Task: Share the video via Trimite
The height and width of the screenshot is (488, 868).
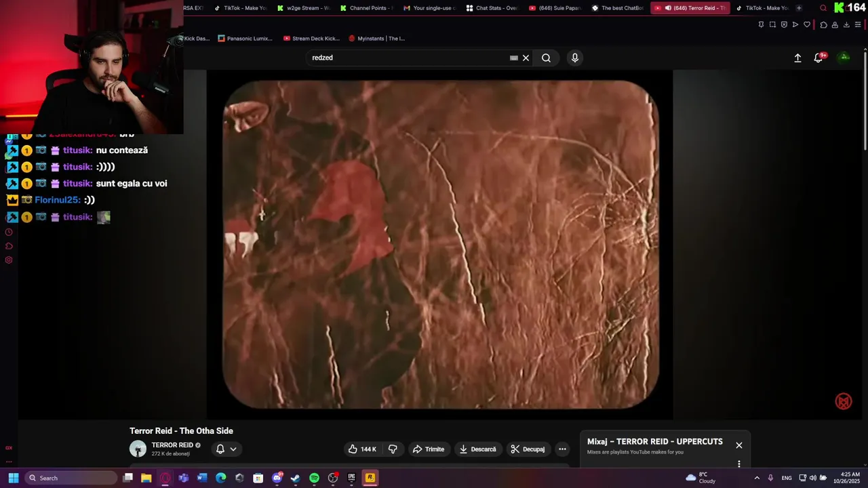Action: pyautogui.click(x=429, y=449)
